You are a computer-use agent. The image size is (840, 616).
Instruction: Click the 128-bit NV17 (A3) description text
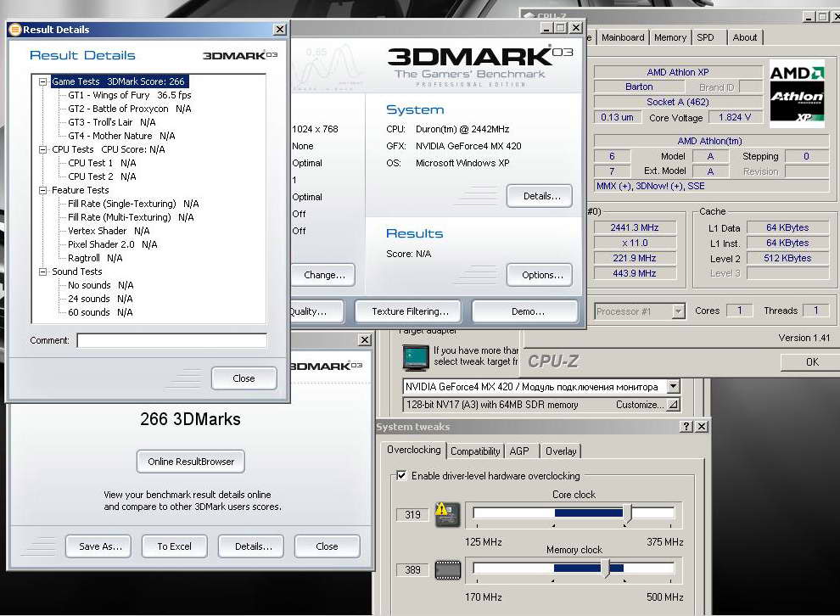point(492,405)
